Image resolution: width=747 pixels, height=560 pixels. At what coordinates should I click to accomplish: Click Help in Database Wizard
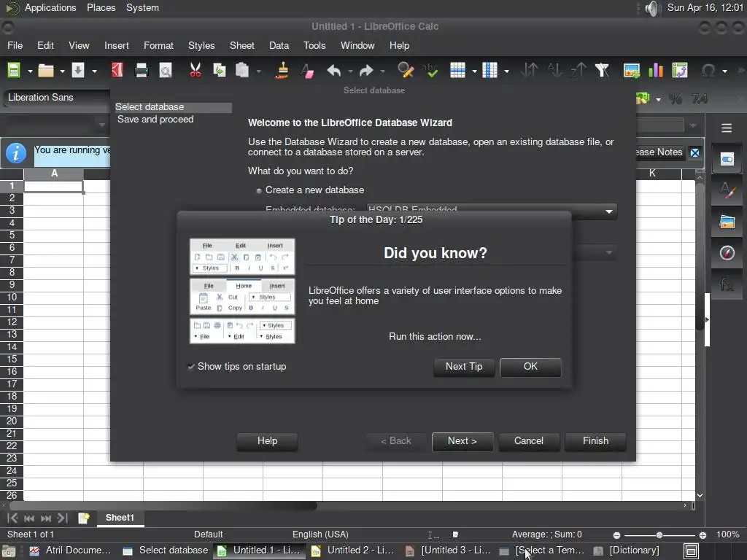[267, 441]
